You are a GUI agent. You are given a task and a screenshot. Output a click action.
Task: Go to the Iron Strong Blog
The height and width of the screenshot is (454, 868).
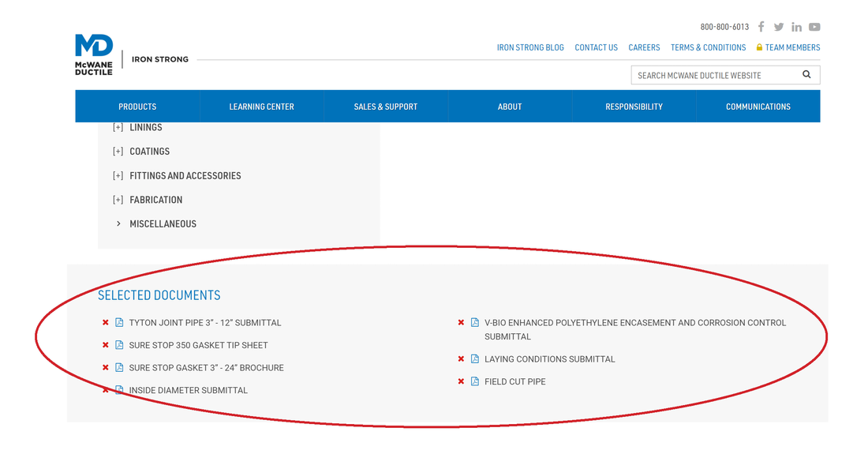point(530,47)
